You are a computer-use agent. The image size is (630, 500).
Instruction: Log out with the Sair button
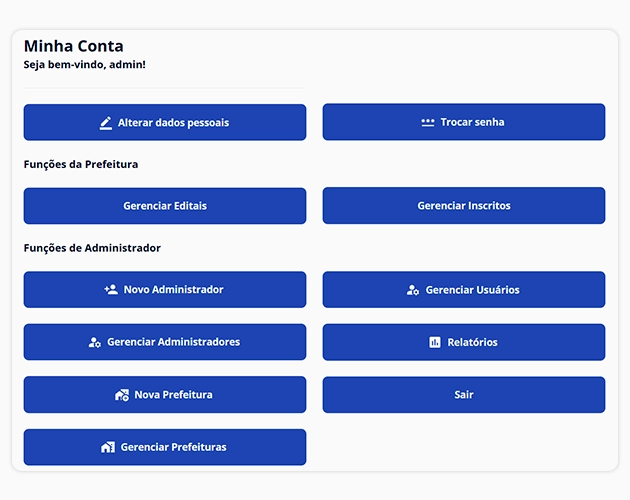coord(463,395)
